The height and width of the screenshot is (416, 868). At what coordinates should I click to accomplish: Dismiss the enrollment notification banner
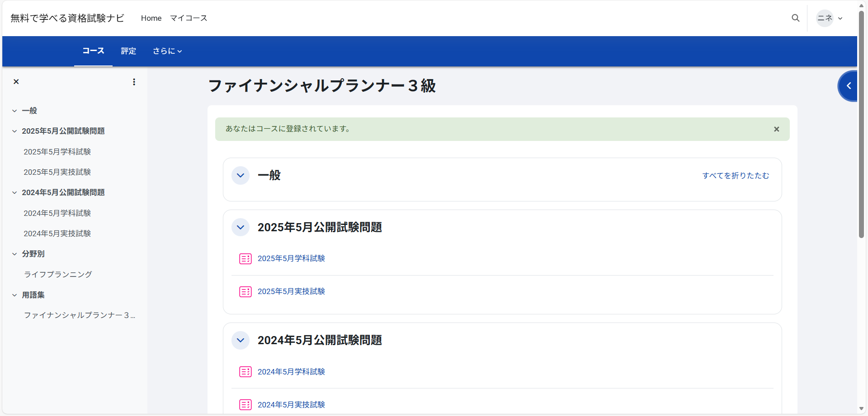coord(776,129)
